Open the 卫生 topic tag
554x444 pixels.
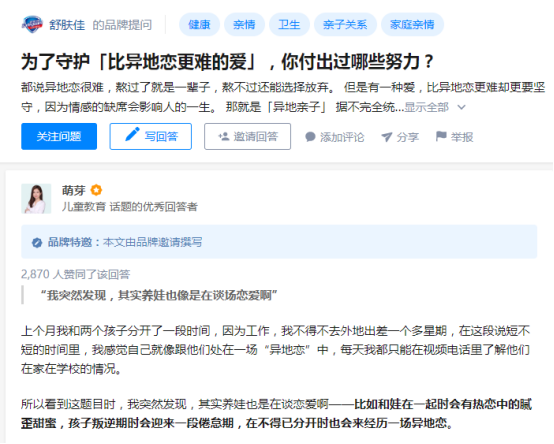pos(289,24)
